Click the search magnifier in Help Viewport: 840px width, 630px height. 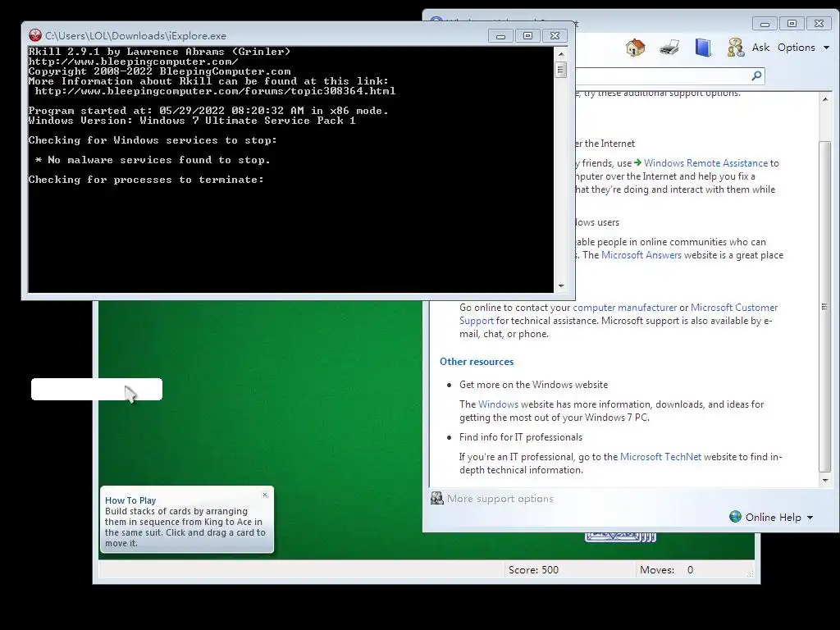coord(756,75)
